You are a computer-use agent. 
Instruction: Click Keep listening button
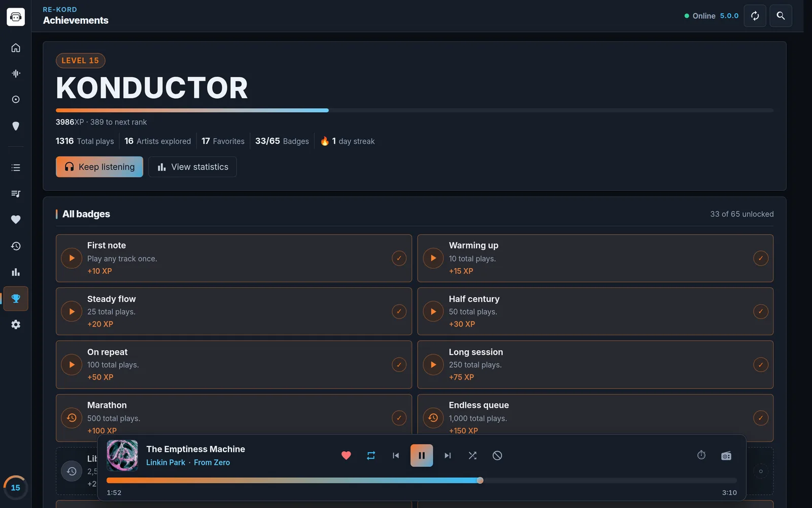click(x=99, y=167)
